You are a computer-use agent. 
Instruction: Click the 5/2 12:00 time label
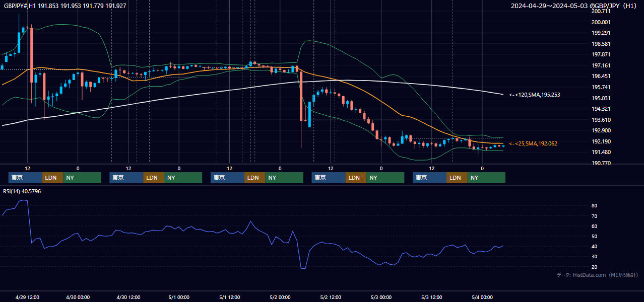tap(331, 297)
